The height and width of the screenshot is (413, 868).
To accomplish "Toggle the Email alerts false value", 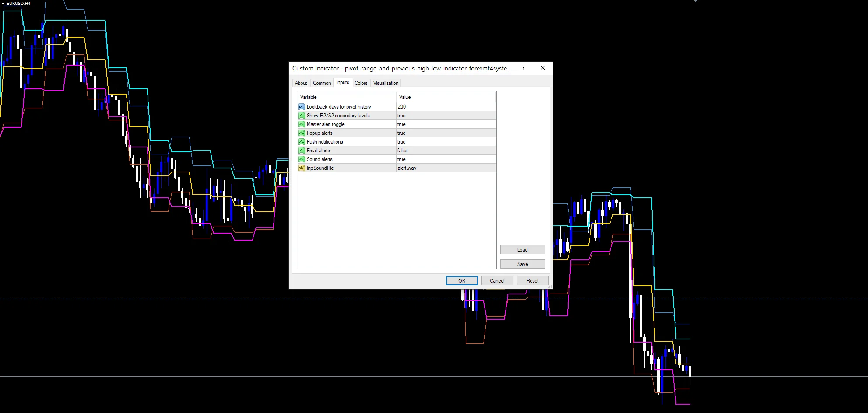I will pos(446,150).
